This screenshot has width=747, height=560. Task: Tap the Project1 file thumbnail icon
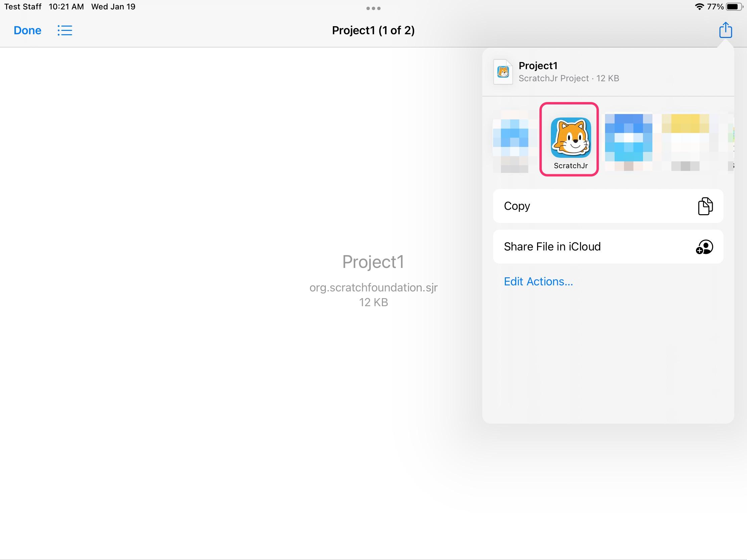pos(503,72)
